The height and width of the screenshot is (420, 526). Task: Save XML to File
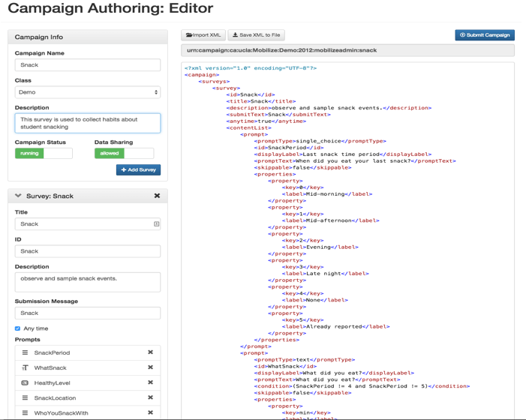256,35
